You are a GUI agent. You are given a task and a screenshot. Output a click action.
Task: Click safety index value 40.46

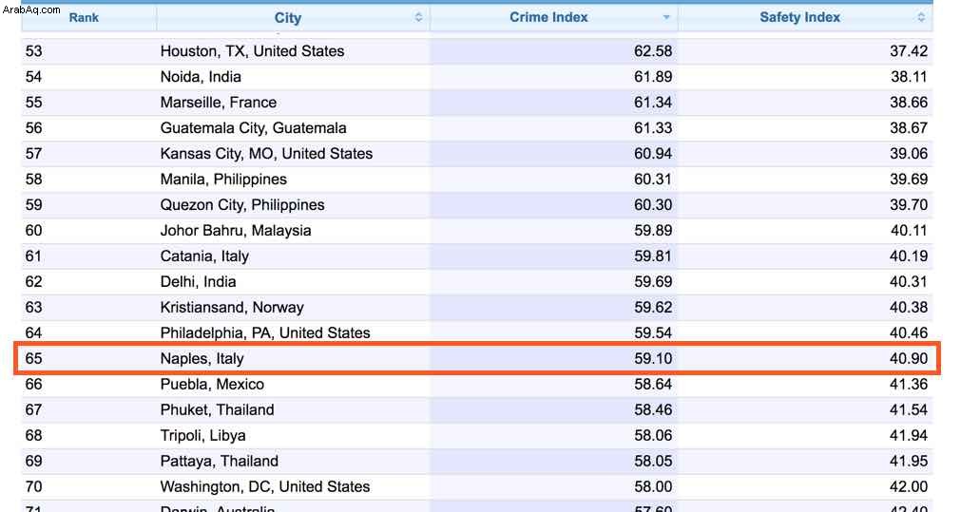(909, 332)
